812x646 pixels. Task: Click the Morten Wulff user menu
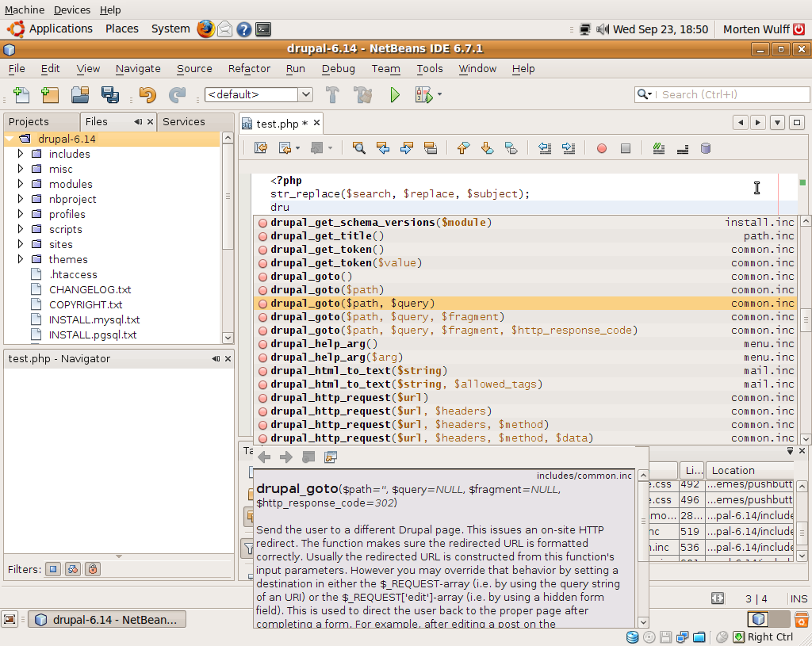[756, 29]
